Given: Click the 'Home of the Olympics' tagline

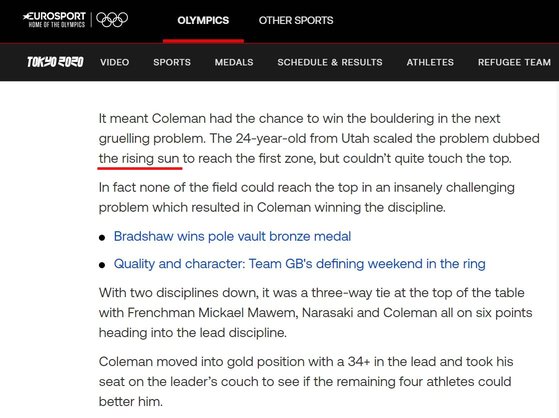Looking at the screenshot, I should click(x=57, y=25).
